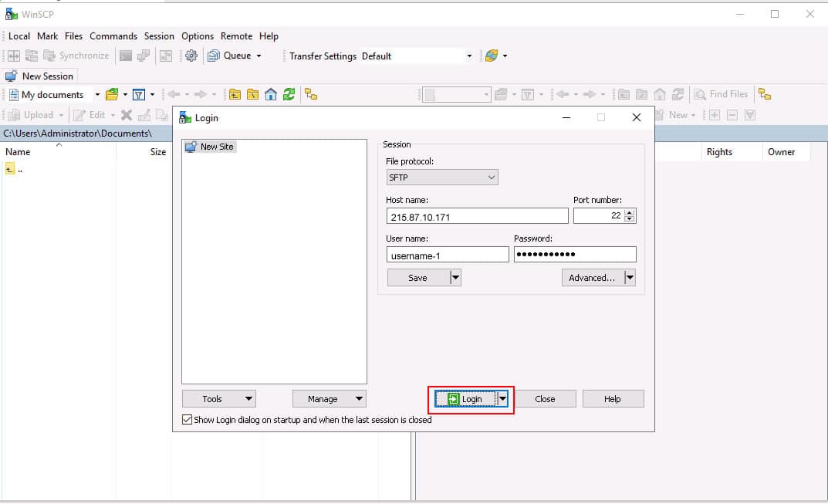This screenshot has height=504, width=828.
Task: Click the Queue toolbar icon
Action: [213, 56]
